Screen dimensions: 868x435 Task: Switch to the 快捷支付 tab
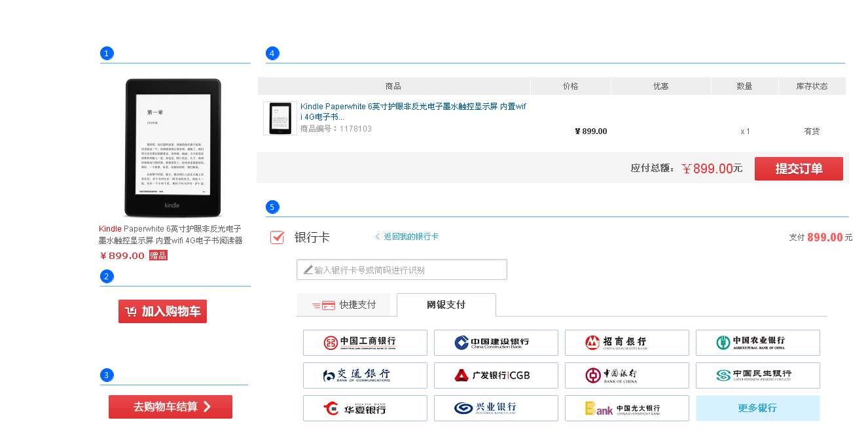pyautogui.click(x=344, y=305)
